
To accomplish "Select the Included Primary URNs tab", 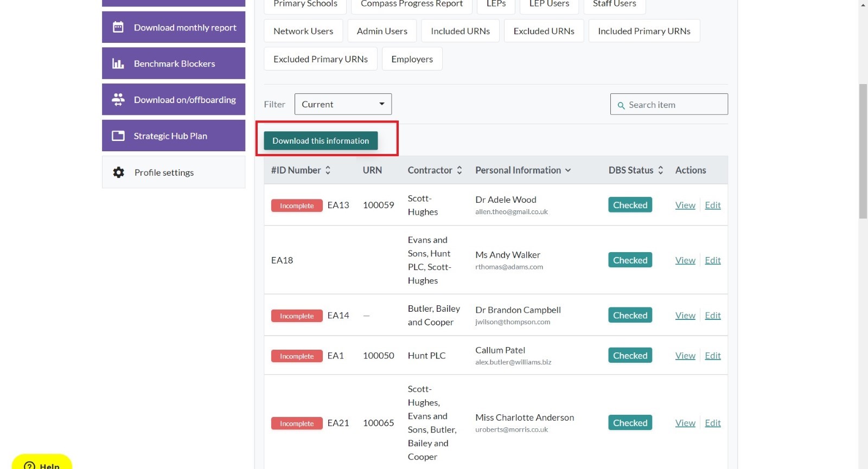I will (644, 31).
